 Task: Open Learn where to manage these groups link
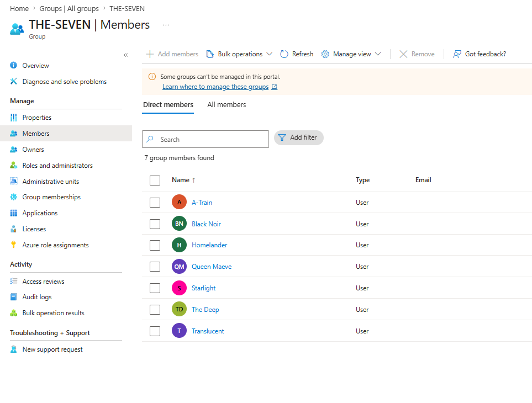pos(219,87)
